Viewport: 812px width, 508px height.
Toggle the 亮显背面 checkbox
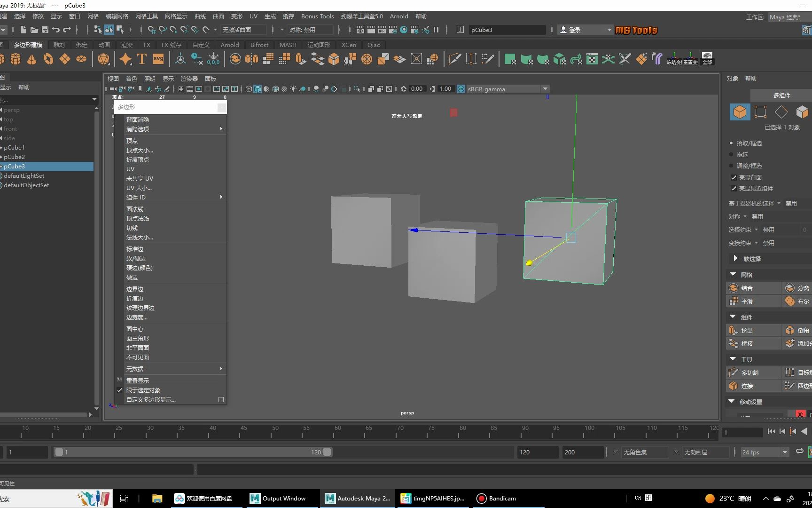(734, 177)
